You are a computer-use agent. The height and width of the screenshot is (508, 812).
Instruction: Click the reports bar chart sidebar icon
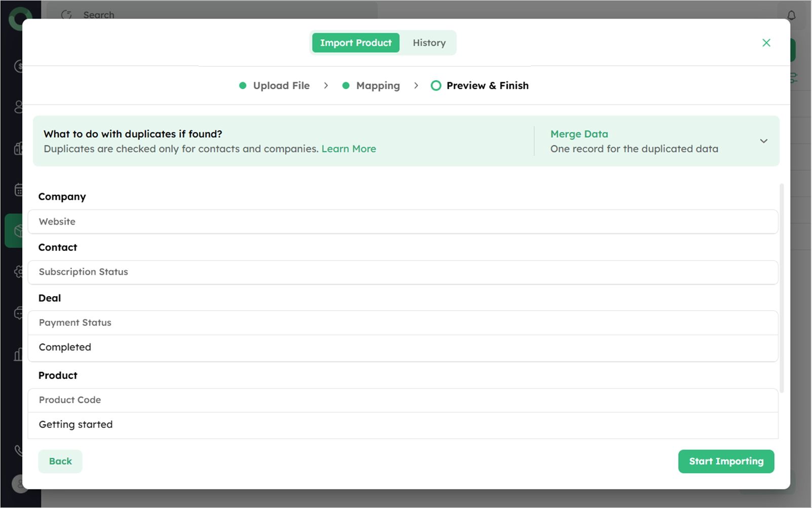pos(18,354)
